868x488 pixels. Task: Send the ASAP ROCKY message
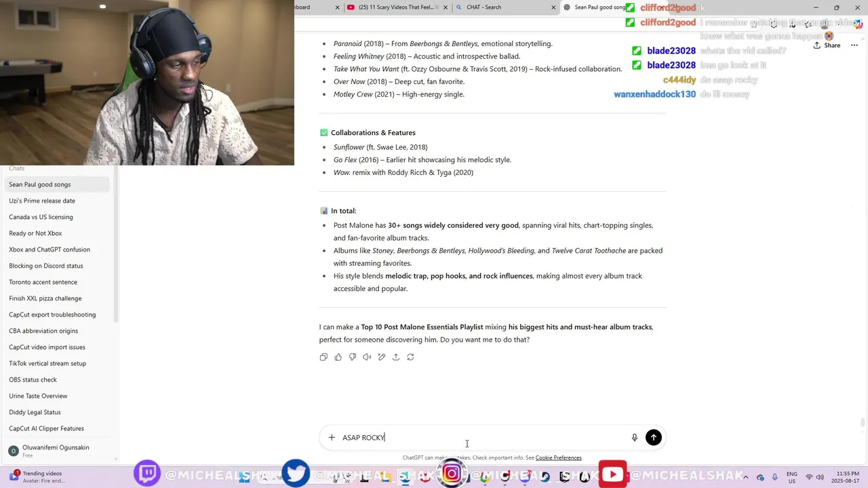point(654,437)
